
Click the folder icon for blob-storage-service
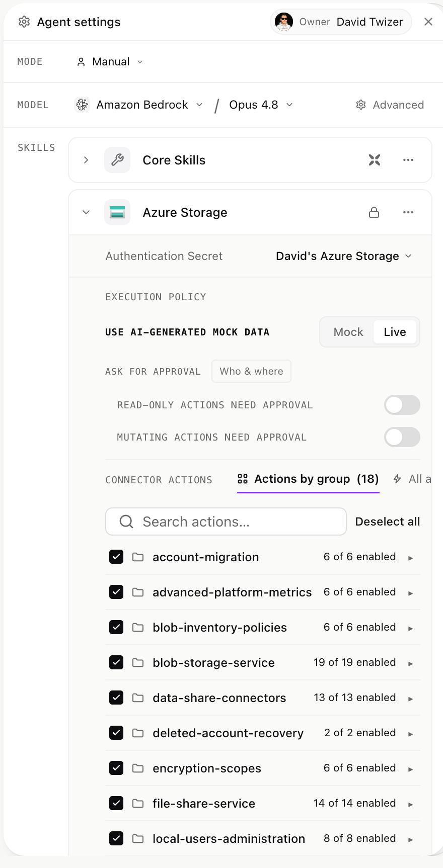138,662
